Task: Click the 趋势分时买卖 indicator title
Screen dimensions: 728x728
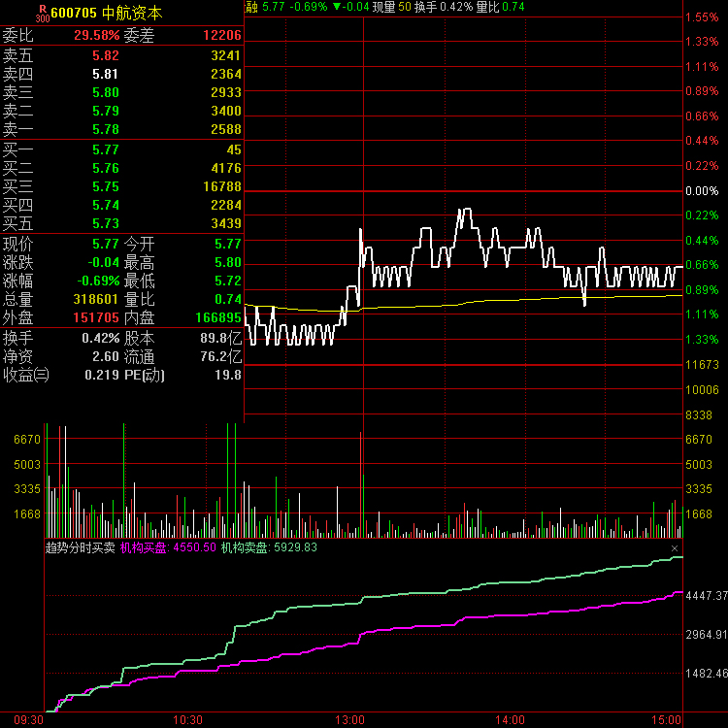Action: [x=80, y=547]
